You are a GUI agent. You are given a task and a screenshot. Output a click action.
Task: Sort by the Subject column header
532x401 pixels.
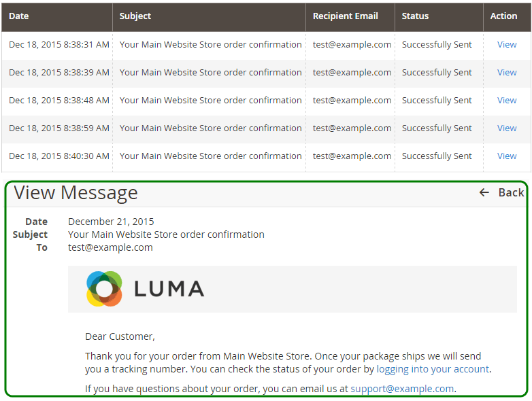tap(135, 16)
